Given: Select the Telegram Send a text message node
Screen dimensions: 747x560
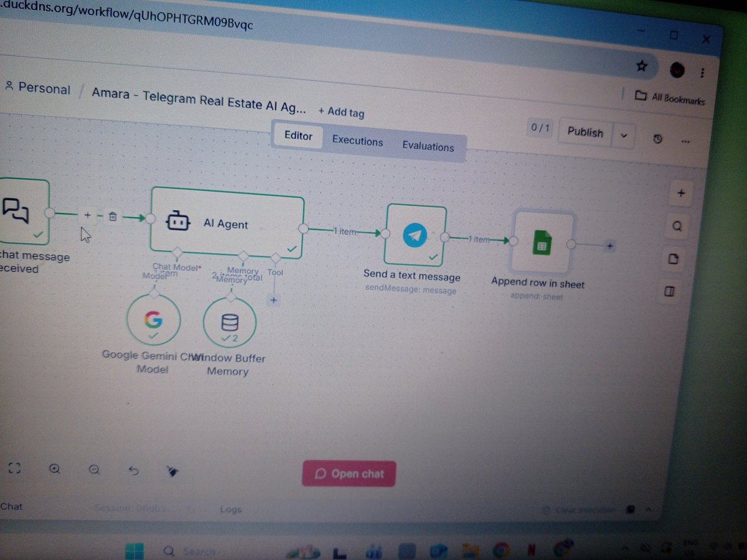Looking at the screenshot, I should (416, 236).
